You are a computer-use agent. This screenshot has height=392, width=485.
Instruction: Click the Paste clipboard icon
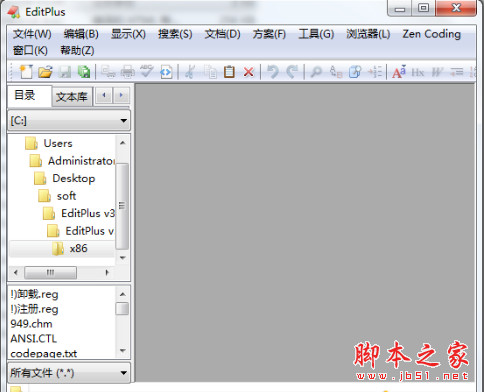[x=229, y=72]
